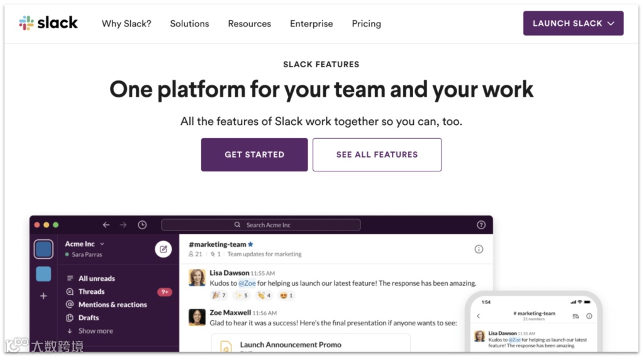The height and width of the screenshot is (358, 644).
Task: Click the phone search list icon
Action: [x=575, y=316]
